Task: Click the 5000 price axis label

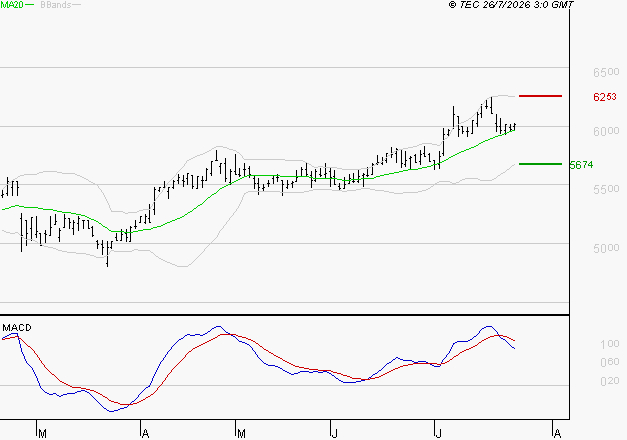Action: [x=606, y=248]
